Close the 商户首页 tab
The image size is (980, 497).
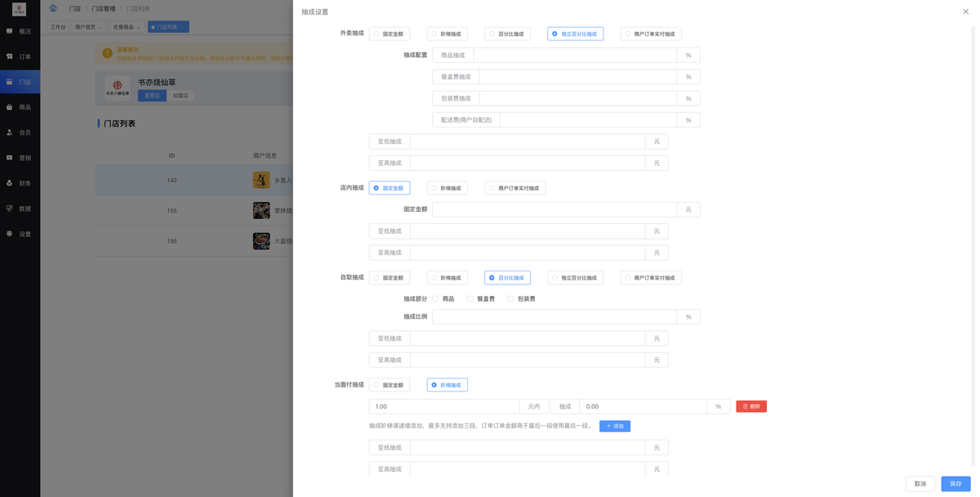tap(100, 27)
